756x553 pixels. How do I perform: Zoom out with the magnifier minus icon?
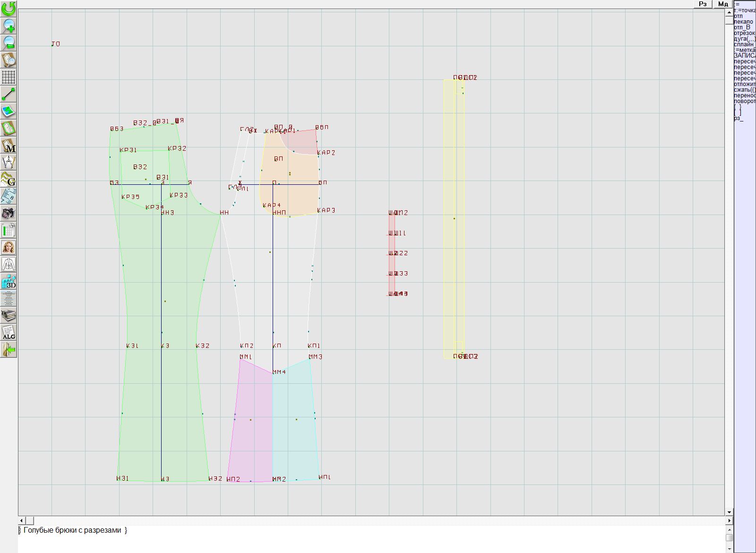(9, 43)
